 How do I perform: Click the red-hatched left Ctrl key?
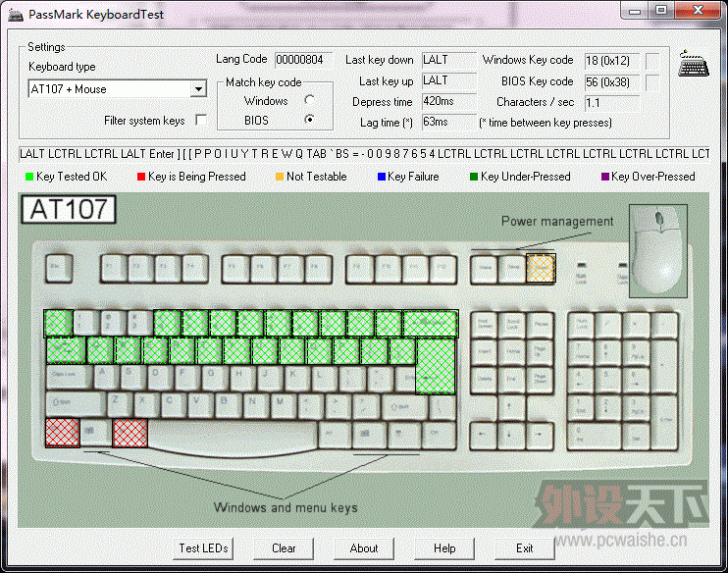point(62,433)
